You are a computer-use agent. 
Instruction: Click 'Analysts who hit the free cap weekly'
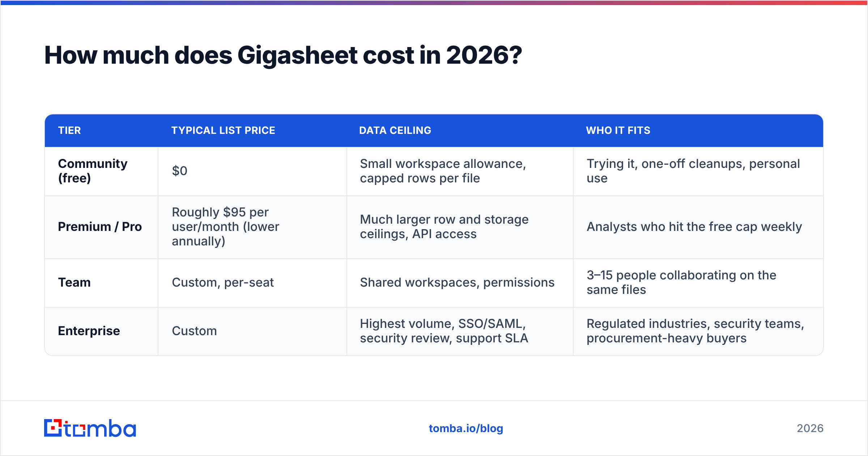click(x=698, y=227)
